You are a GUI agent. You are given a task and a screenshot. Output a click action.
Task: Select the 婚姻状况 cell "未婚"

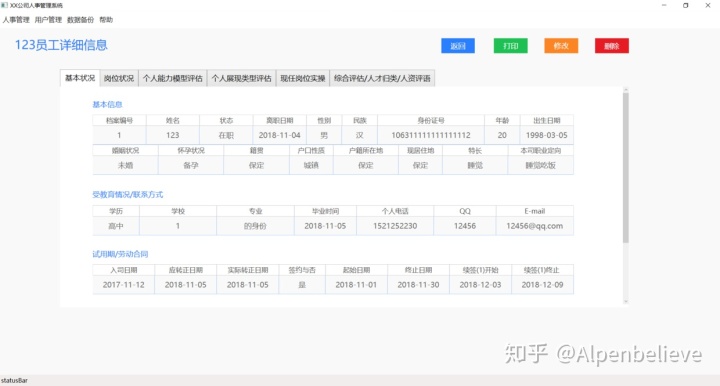tap(125, 165)
